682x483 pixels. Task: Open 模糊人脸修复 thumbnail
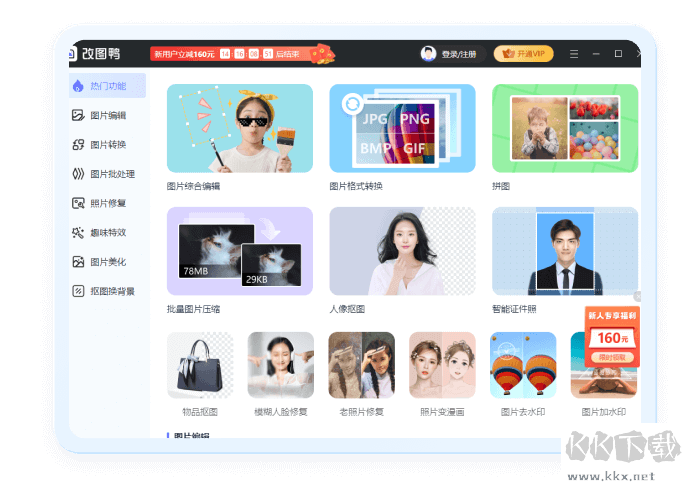tap(281, 365)
